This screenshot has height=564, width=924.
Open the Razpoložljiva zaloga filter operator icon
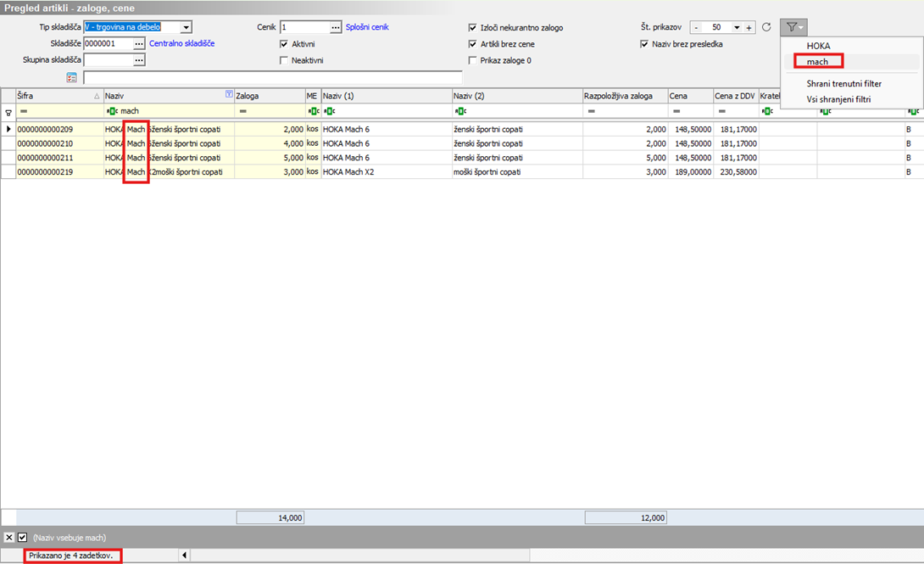(591, 111)
